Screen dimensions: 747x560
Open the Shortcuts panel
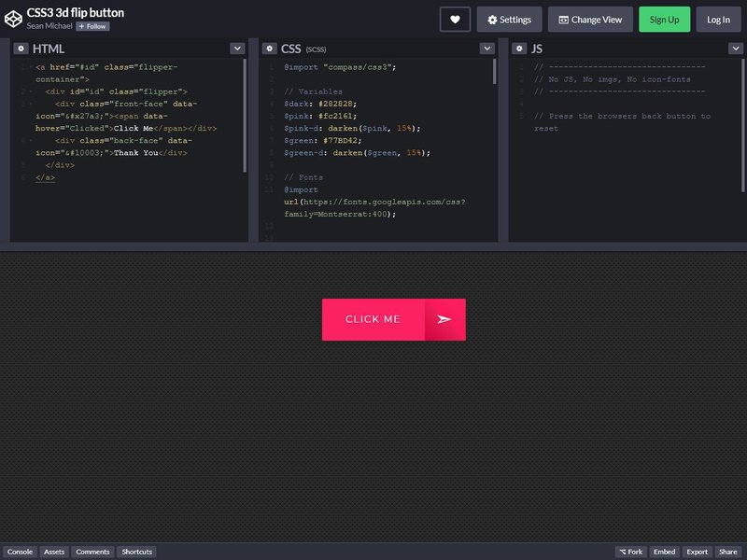pos(136,552)
